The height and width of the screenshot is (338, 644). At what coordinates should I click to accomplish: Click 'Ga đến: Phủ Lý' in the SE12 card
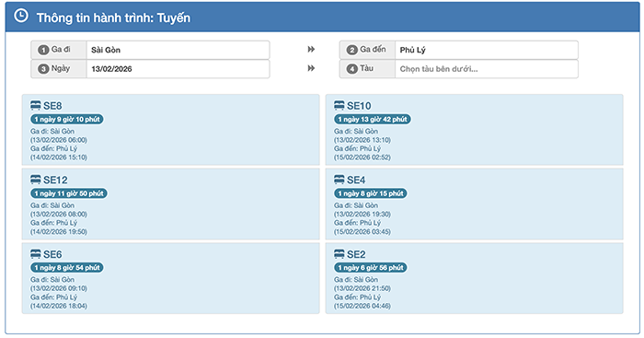[53, 223]
